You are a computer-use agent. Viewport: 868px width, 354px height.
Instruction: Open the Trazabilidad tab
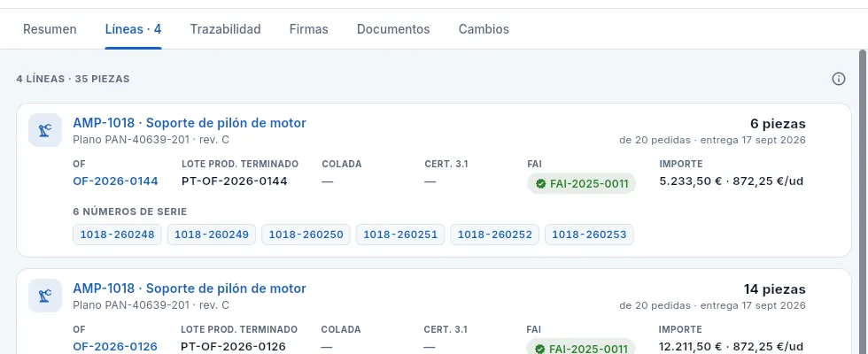(x=225, y=29)
